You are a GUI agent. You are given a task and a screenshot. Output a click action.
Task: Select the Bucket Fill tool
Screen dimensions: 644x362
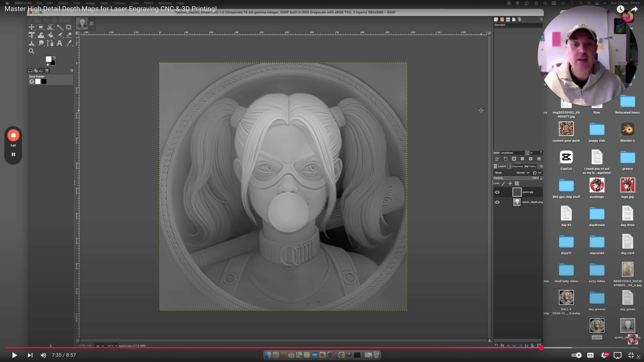pos(50,35)
